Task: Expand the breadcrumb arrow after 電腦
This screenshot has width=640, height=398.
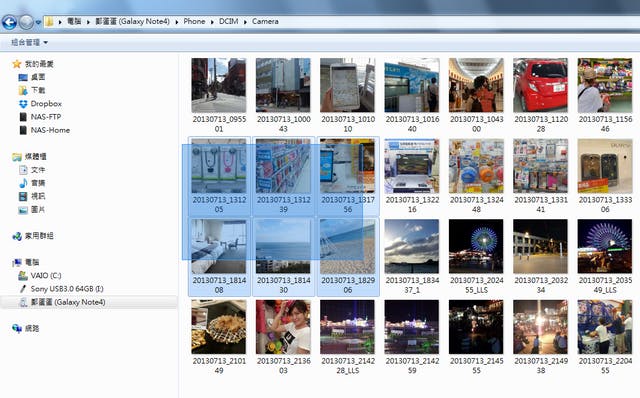Action: pos(88,22)
